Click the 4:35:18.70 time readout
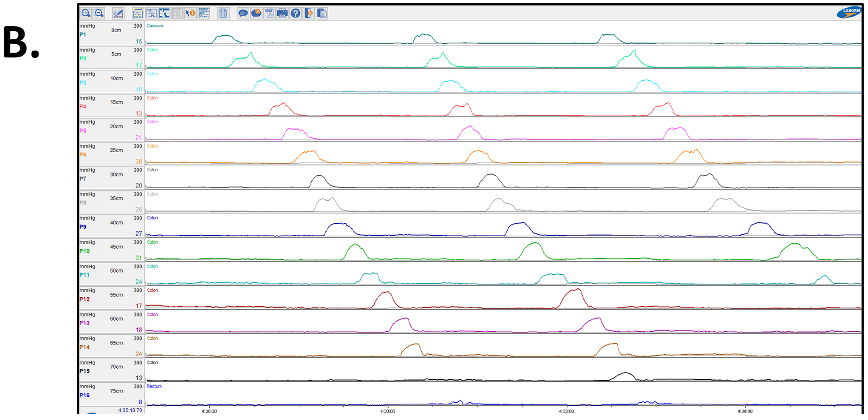 click(x=130, y=410)
